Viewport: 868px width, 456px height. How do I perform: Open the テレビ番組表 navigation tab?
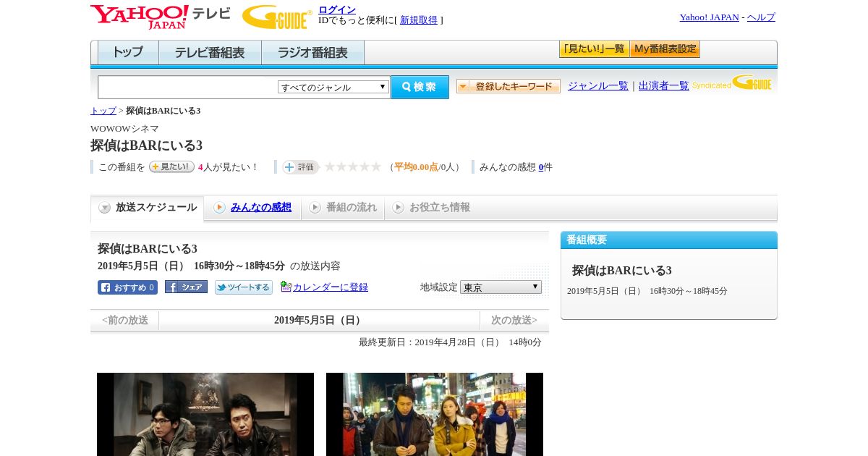point(210,53)
